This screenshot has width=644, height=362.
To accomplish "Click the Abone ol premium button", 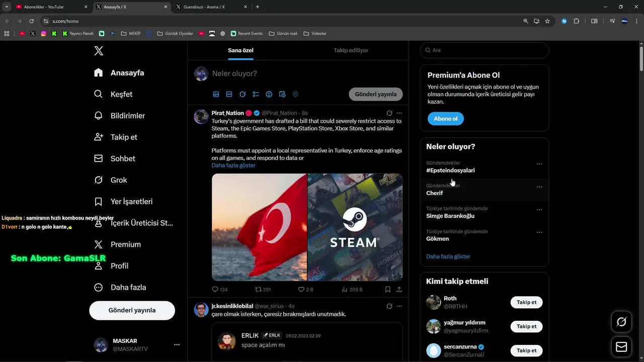I will point(446,119).
